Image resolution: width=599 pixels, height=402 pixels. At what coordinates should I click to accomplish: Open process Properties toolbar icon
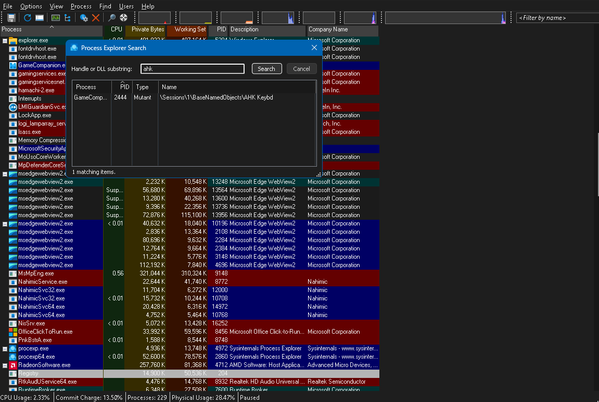[84, 18]
